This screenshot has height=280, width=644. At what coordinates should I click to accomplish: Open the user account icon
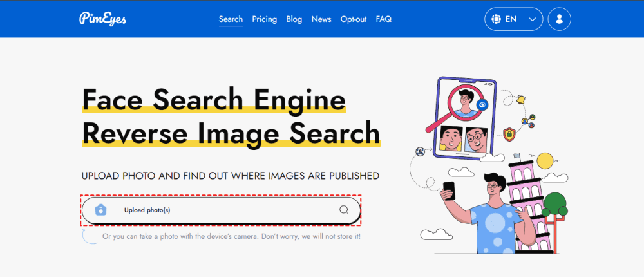[560, 19]
